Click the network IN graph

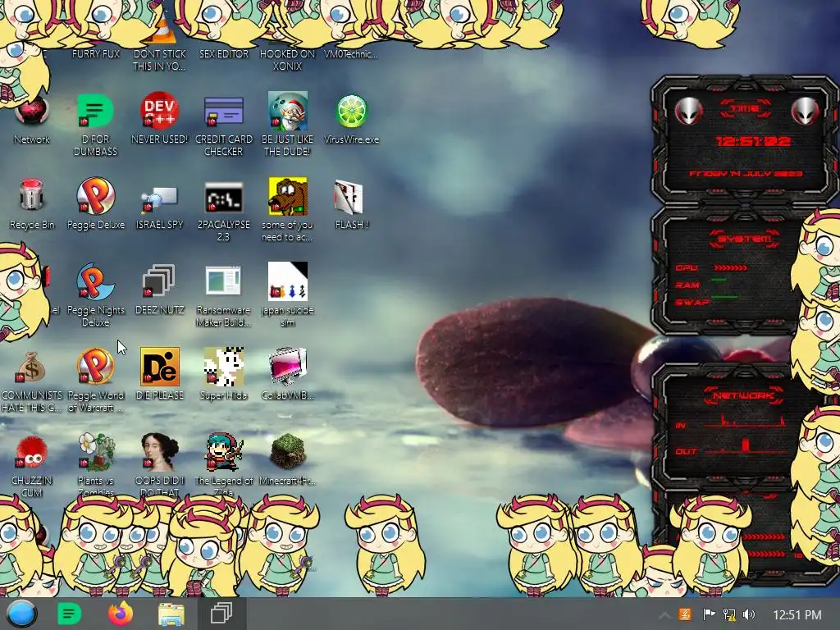[x=745, y=421]
